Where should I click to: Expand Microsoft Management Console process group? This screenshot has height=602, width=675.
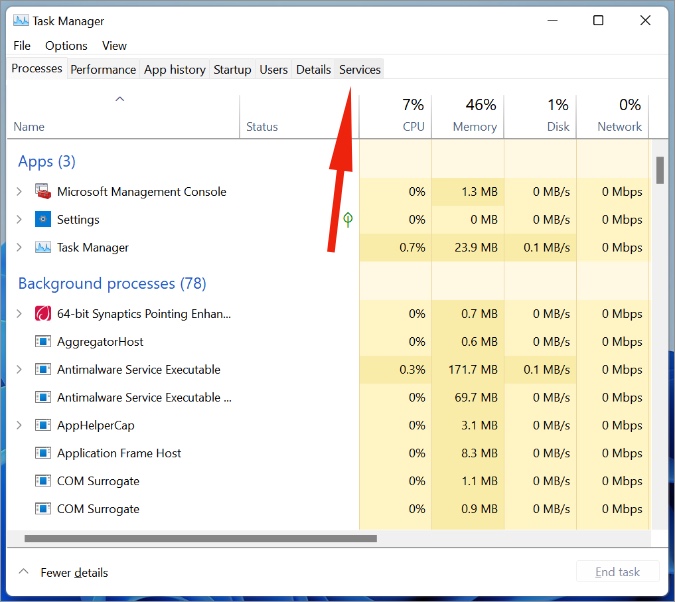(x=19, y=191)
